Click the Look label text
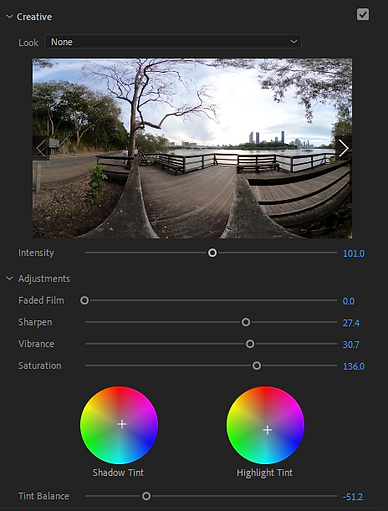Viewport: 388px width, 511px height. coord(28,43)
